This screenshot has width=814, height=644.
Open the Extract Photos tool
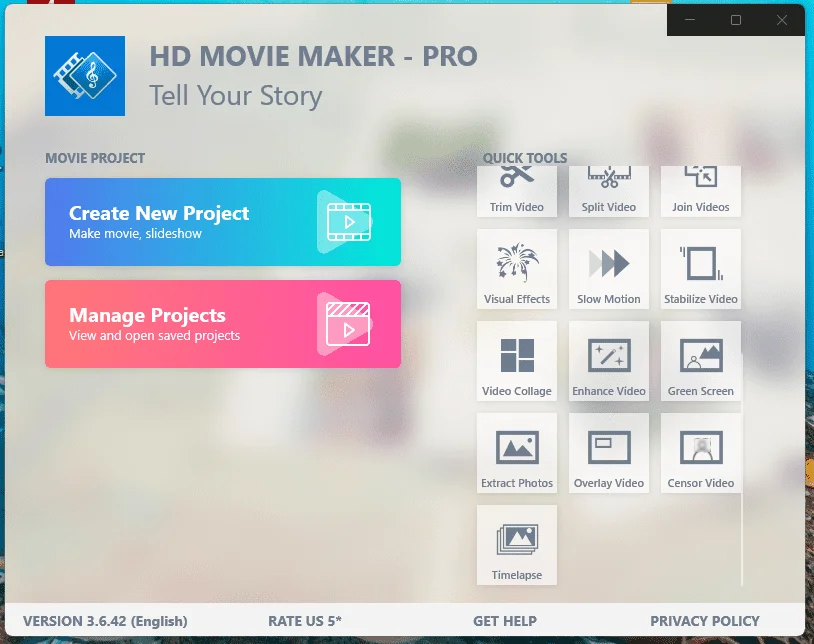coord(517,453)
